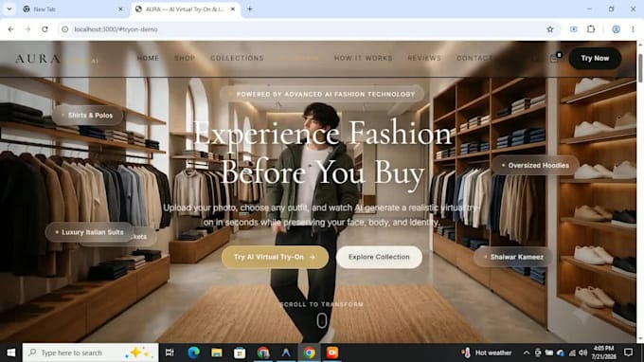Switch to the first Chrome taskbar icon
Screen dimensions: 644x362
(x=263, y=353)
